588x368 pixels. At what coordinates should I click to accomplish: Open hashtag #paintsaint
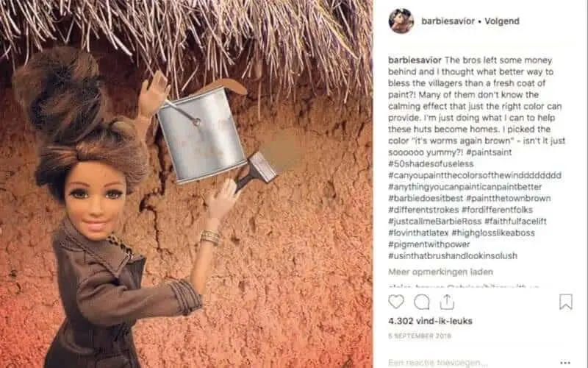(x=490, y=152)
